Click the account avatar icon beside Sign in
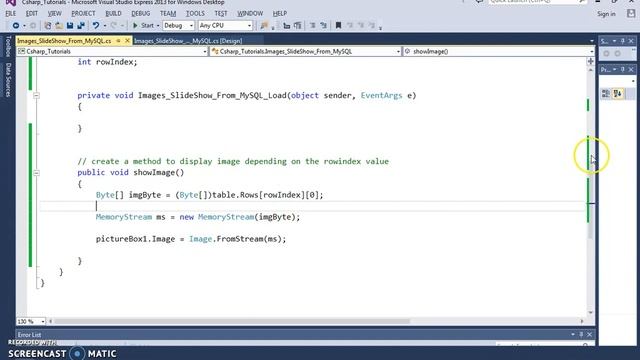This screenshot has height=360, width=640. coord(631,13)
